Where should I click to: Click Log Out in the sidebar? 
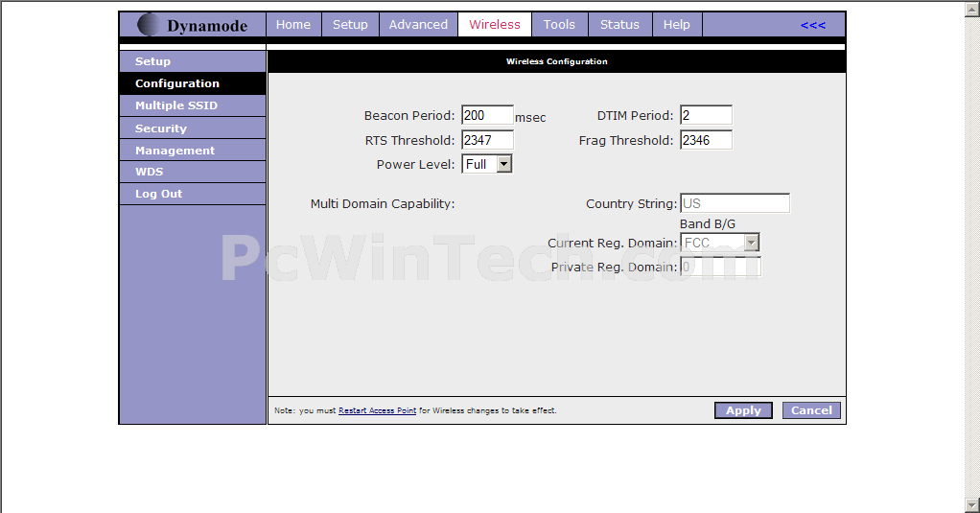pyautogui.click(x=193, y=194)
